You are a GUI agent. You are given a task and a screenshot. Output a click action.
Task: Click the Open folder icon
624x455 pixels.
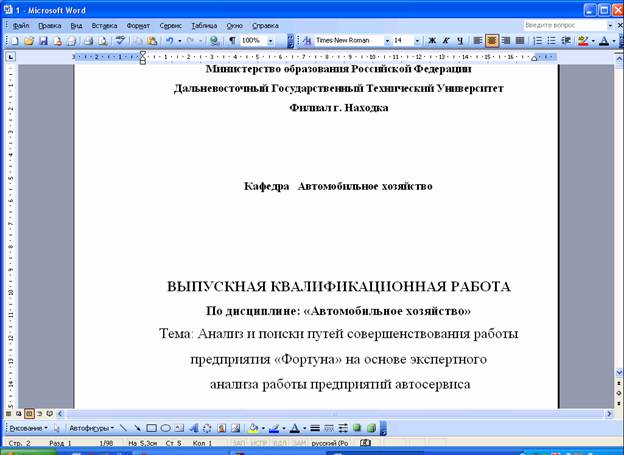click(x=29, y=41)
